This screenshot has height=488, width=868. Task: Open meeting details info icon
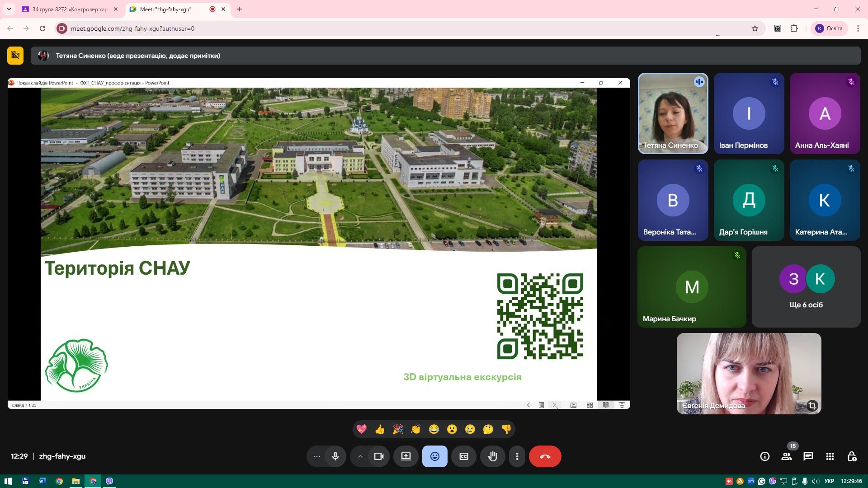pyautogui.click(x=764, y=456)
